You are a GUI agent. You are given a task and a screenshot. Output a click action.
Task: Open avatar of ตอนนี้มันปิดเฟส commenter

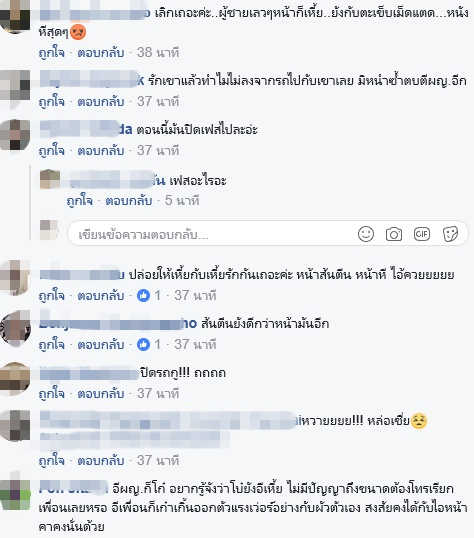click(x=15, y=135)
